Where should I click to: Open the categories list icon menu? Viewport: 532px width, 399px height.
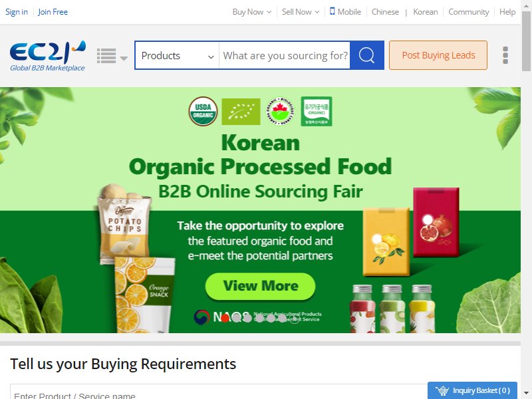(x=106, y=56)
